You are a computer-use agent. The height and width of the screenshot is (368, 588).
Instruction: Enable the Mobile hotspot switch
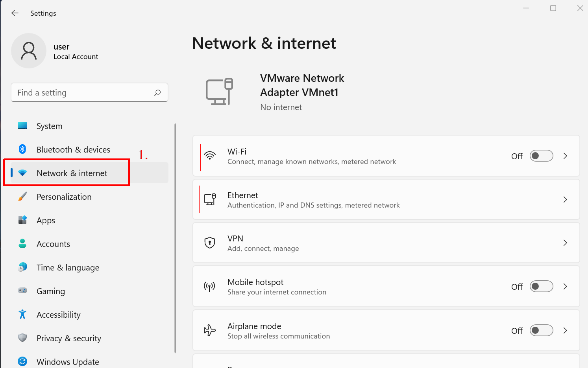click(x=541, y=287)
